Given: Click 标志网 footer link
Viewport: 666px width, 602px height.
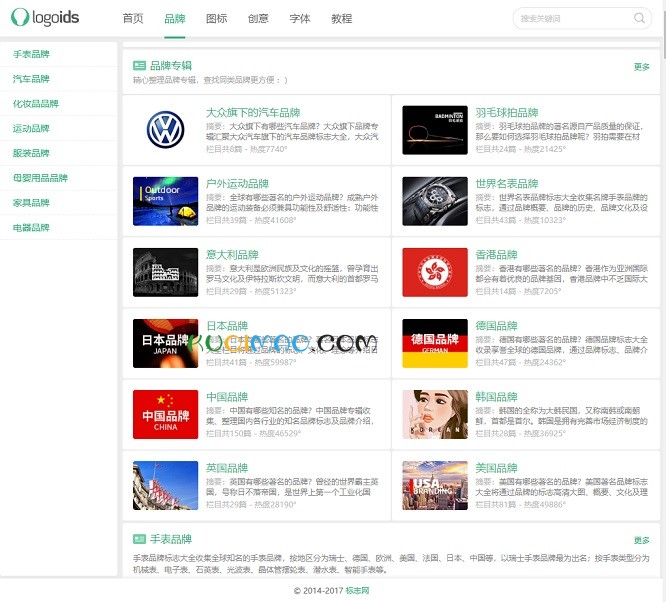Looking at the screenshot, I should (357, 591).
